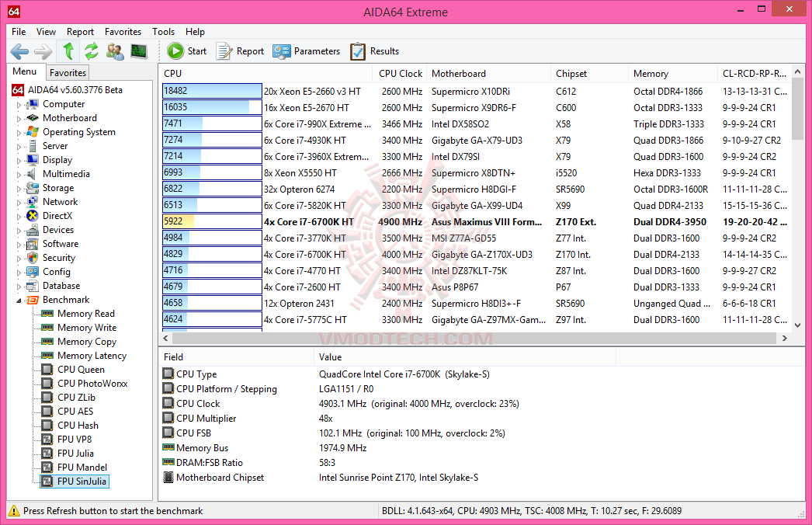Image resolution: width=812 pixels, height=525 pixels.
Task: Sort by the Chipset column header
Action: (590, 74)
